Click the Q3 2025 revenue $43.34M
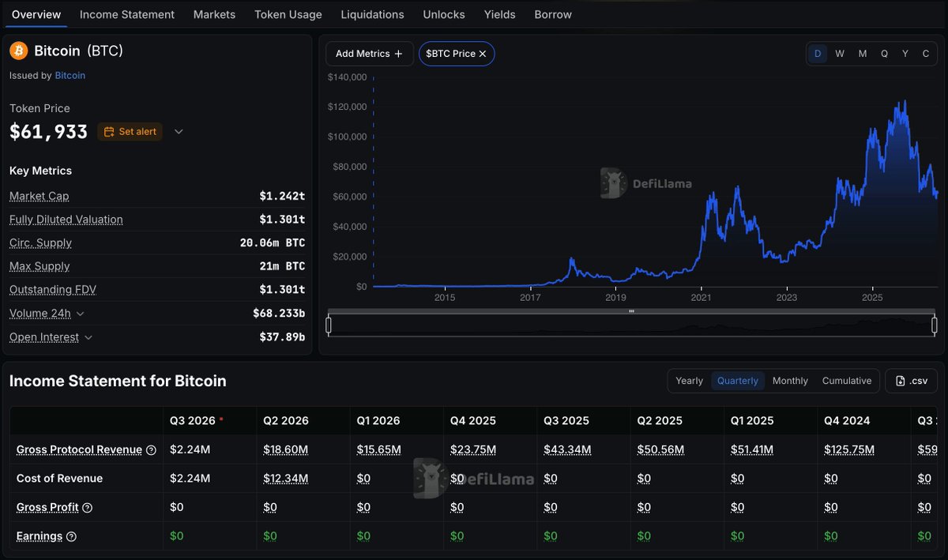 click(566, 449)
